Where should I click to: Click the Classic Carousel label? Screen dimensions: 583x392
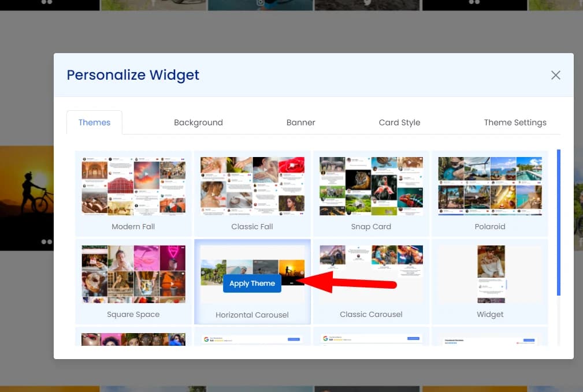click(371, 314)
